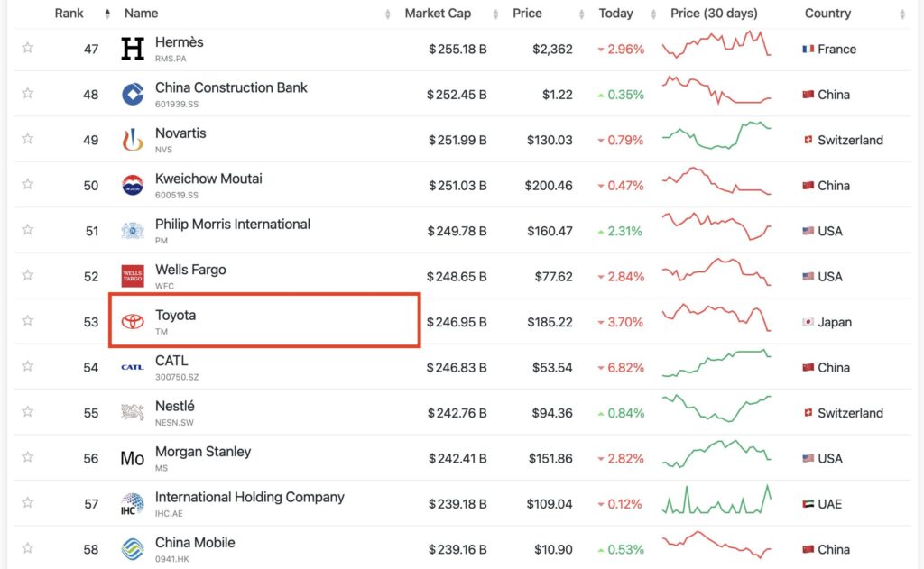
Task: Click the Novartis 30-day price sparkline
Action: click(x=716, y=138)
